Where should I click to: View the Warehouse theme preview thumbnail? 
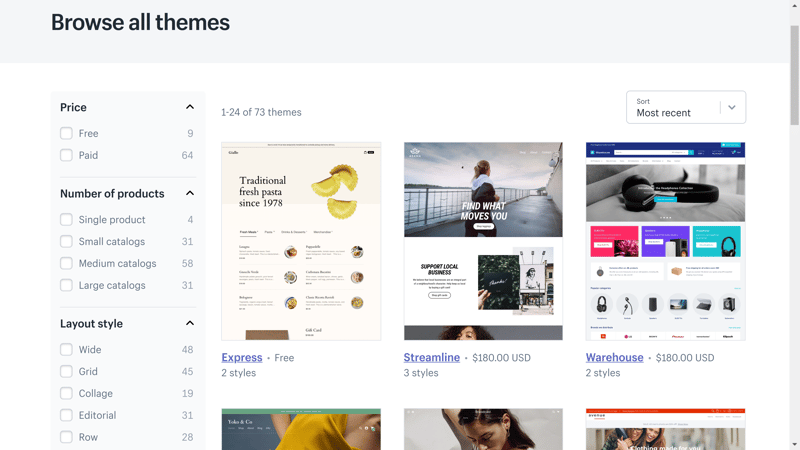click(665, 241)
